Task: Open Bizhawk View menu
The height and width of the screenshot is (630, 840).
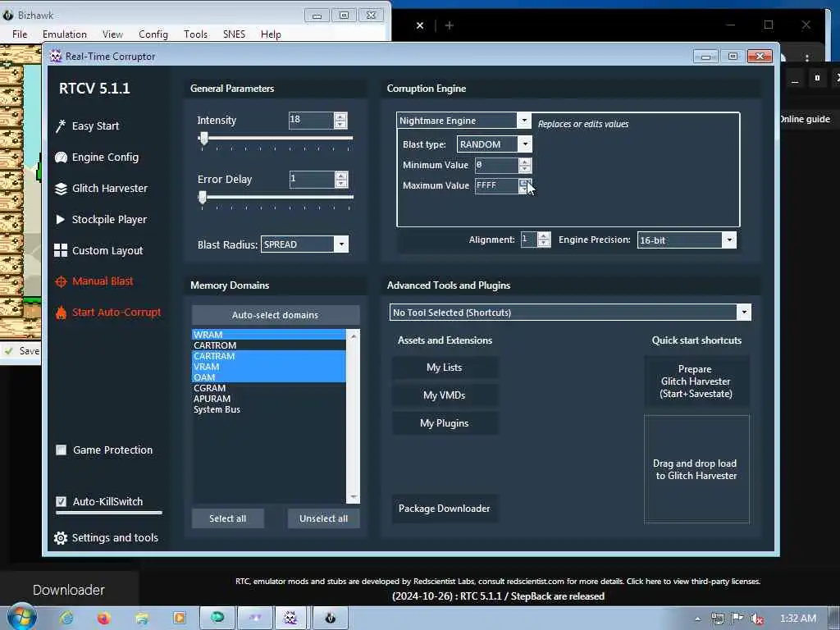Action: tap(112, 34)
